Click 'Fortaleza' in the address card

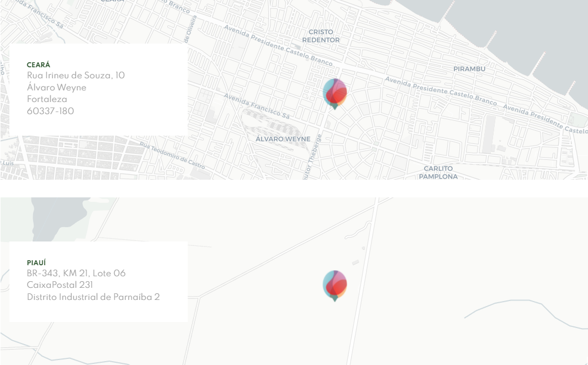(47, 99)
